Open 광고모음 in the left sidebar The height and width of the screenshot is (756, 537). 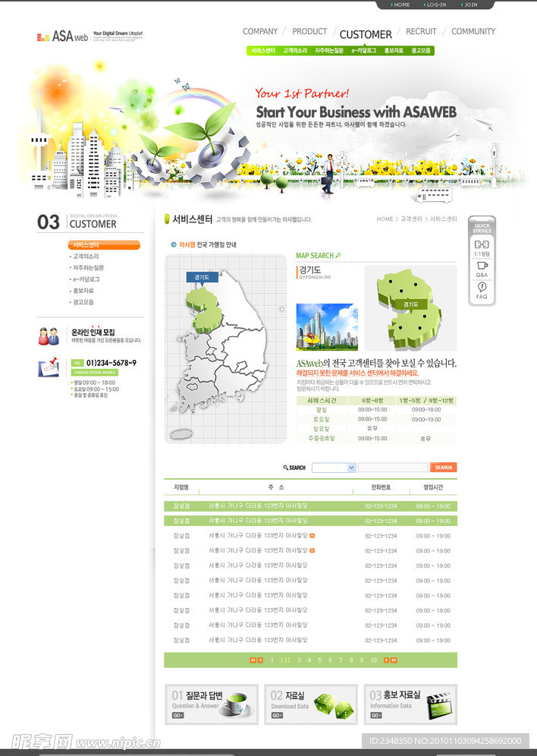click(83, 302)
